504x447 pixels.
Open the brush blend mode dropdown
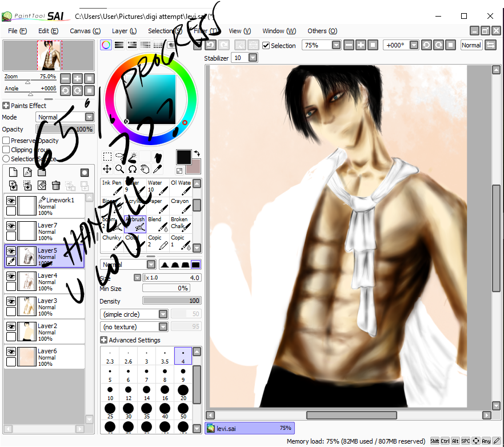pyautogui.click(x=151, y=264)
